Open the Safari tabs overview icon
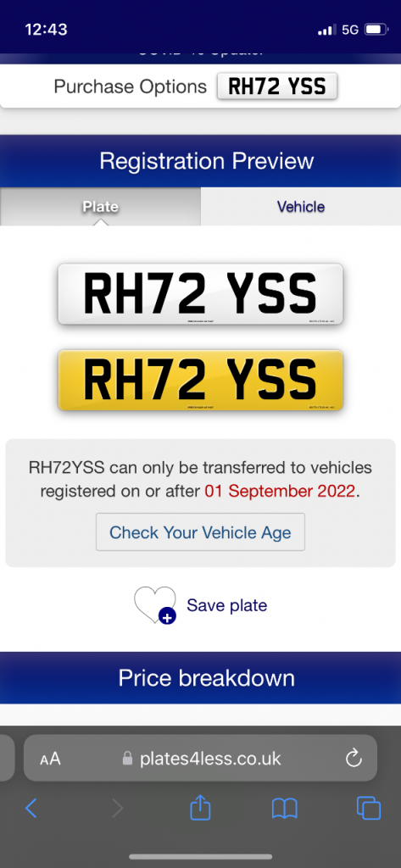Image resolution: width=401 pixels, height=868 pixels. [x=369, y=808]
